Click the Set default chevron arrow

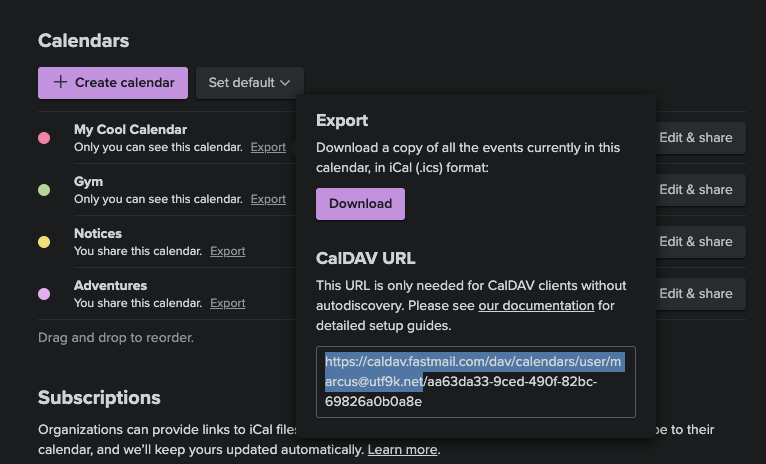(285, 83)
